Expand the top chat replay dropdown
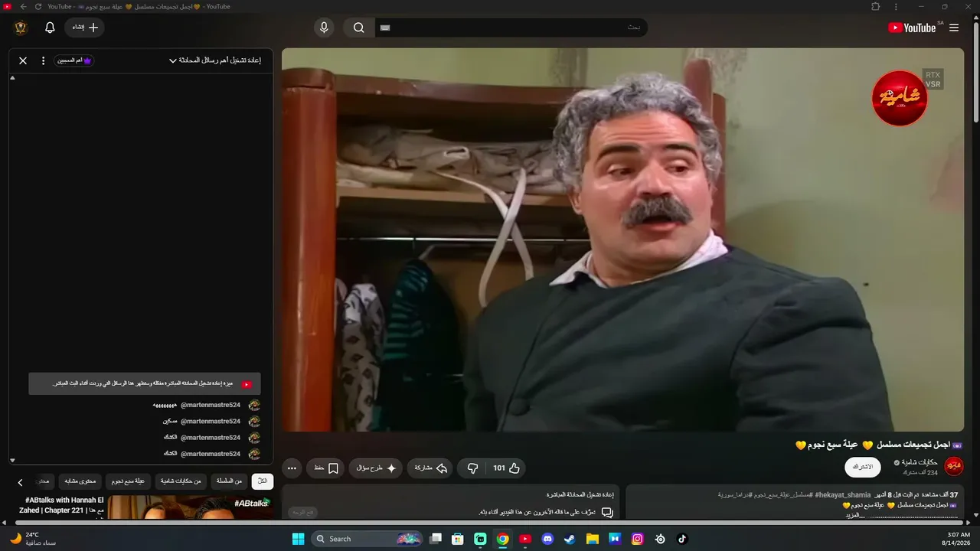The image size is (980, 551). 215,60
